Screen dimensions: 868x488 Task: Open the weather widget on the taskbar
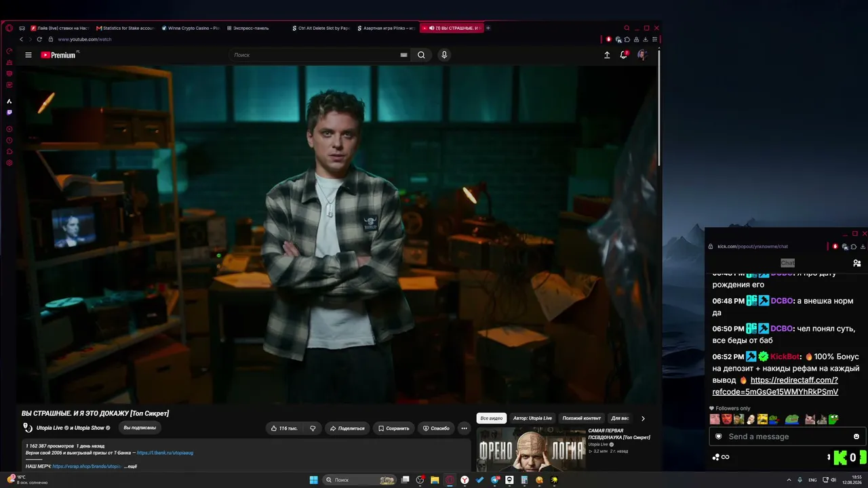[28, 480]
